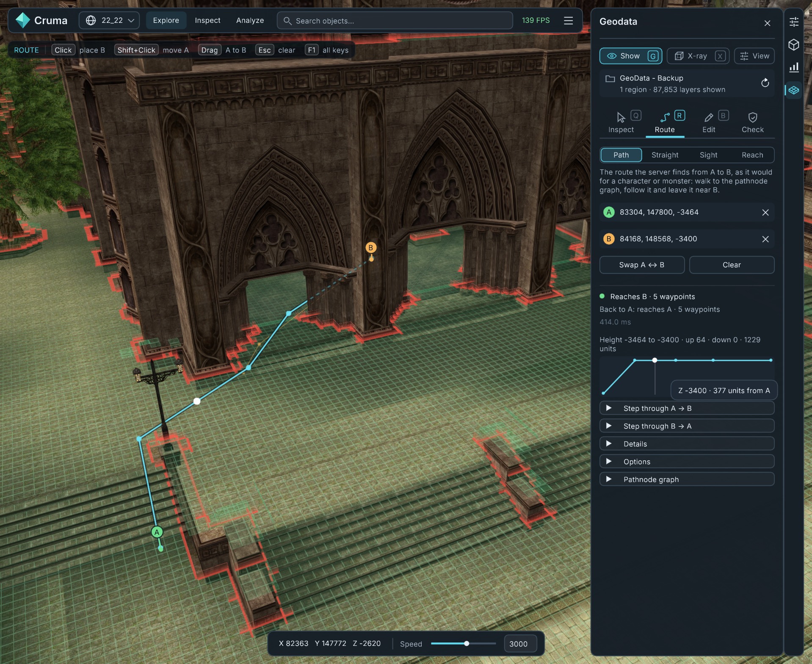The image size is (812, 664).
Task: Remove point B coordinates
Action: 765,239
